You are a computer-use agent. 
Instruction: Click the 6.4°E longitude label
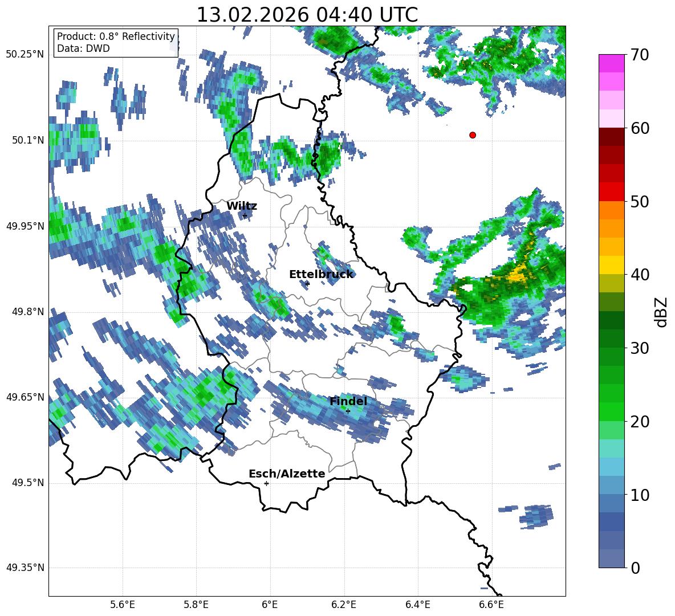418,605
